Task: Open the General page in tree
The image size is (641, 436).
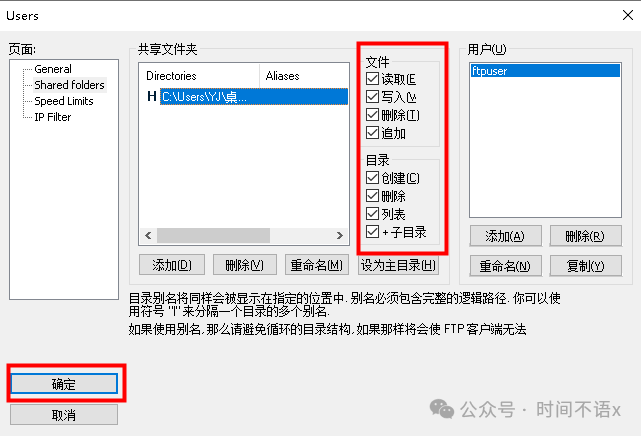Action: [53, 69]
